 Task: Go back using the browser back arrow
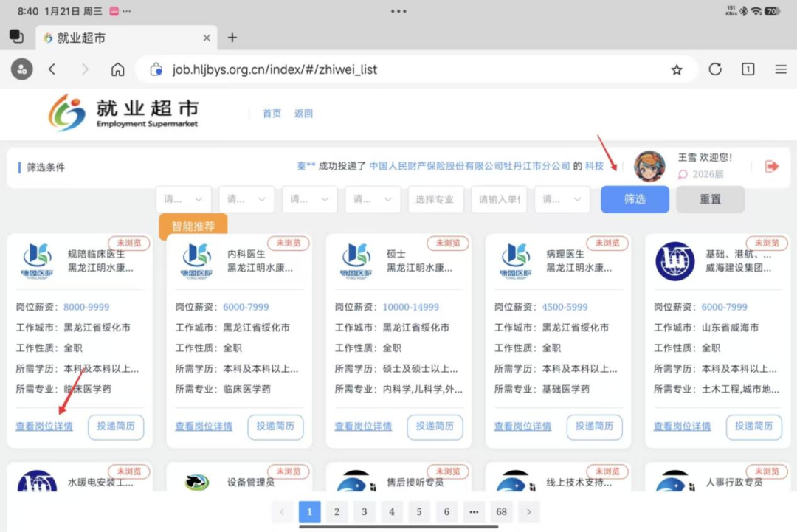52,69
